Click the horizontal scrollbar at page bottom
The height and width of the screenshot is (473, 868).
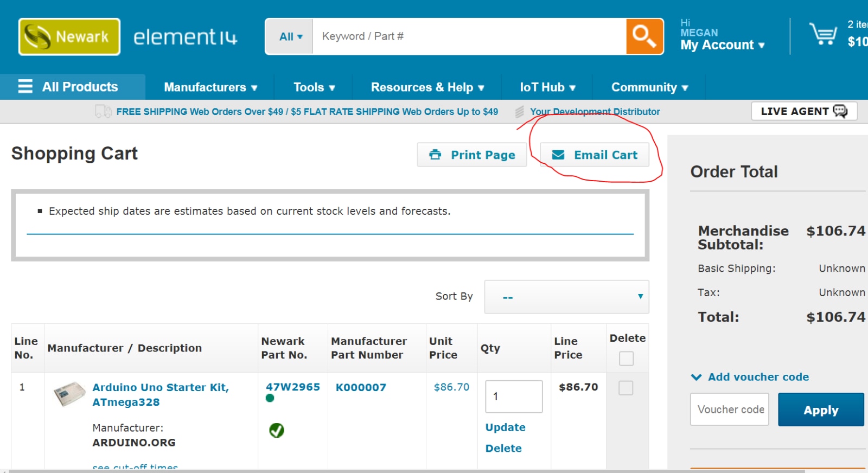407,471
